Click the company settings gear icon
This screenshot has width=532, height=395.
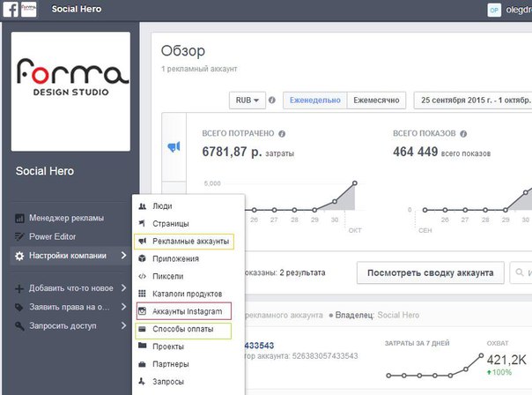pos(19,256)
